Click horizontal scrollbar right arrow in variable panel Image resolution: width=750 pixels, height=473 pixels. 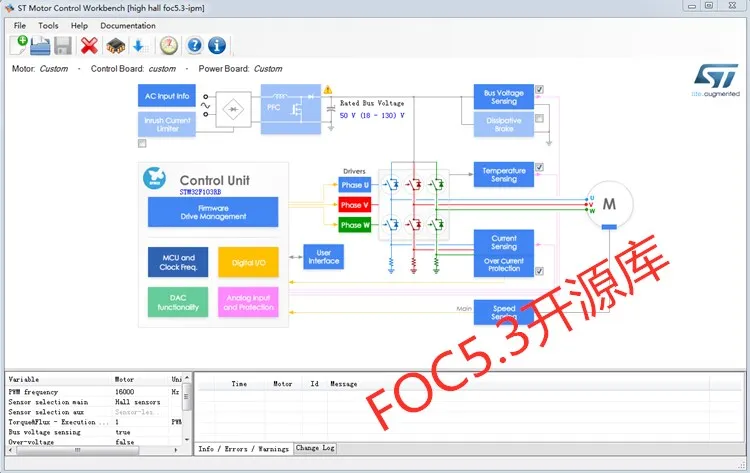[x=176, y=450]
